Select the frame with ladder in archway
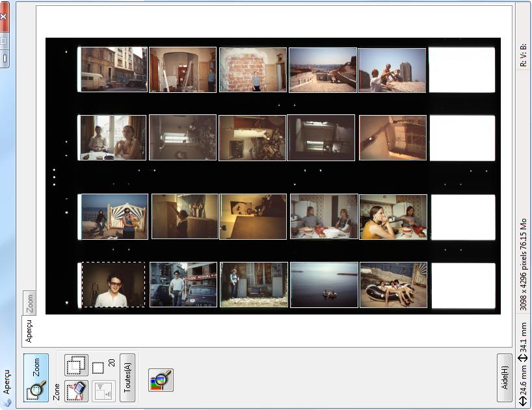 (183, 70)
